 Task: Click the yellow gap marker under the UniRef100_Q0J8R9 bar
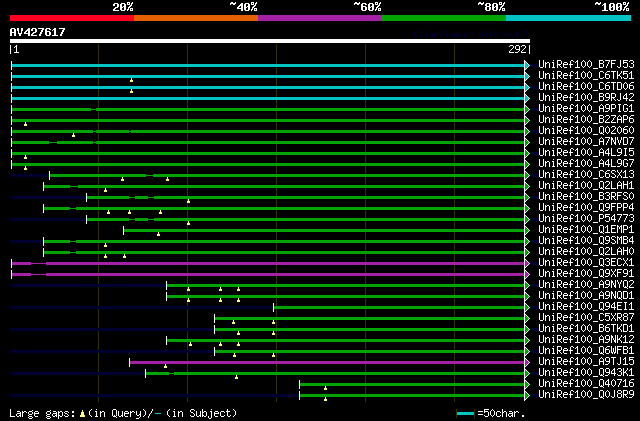(325, 399)
